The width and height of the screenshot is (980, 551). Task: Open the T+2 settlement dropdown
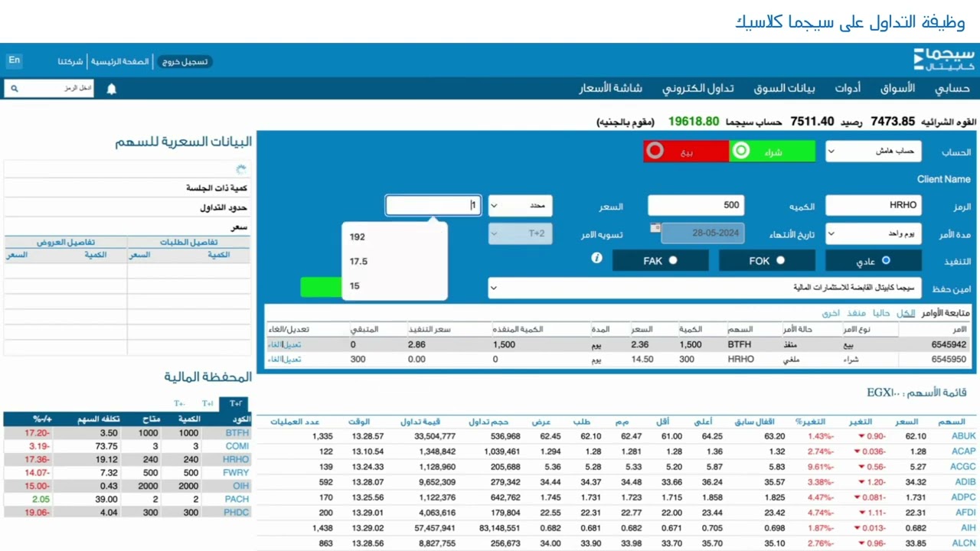[520, 233]
